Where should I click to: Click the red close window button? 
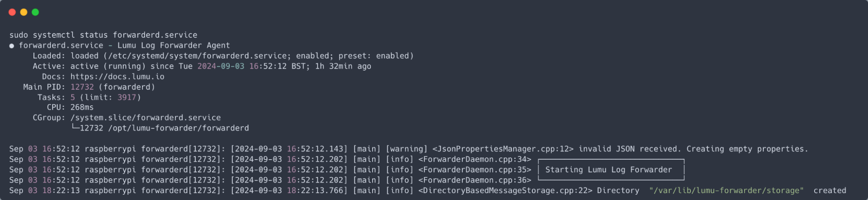[x=12, y=12]
